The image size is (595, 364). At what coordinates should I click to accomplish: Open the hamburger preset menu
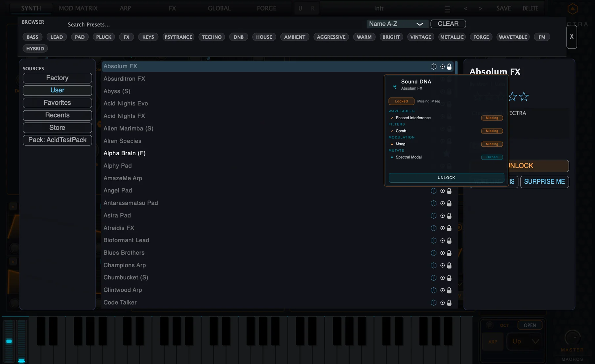point(447,9)
